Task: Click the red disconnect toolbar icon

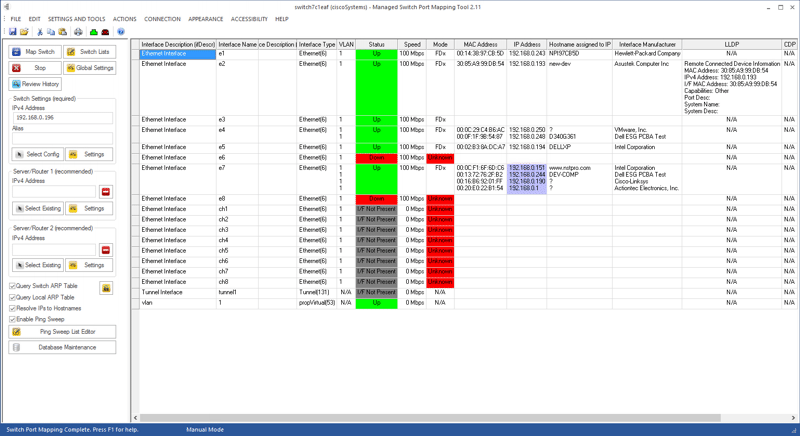Action: point(105,32)
